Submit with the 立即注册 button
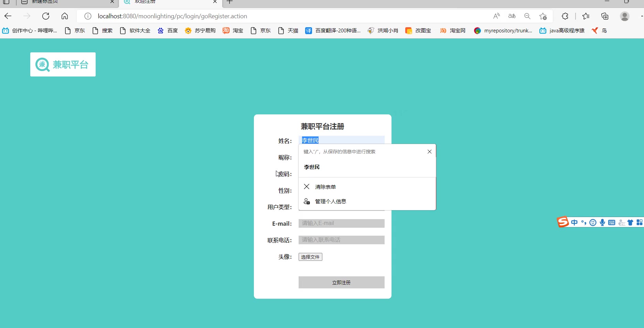644x328 pixels. tap(342, 283)
